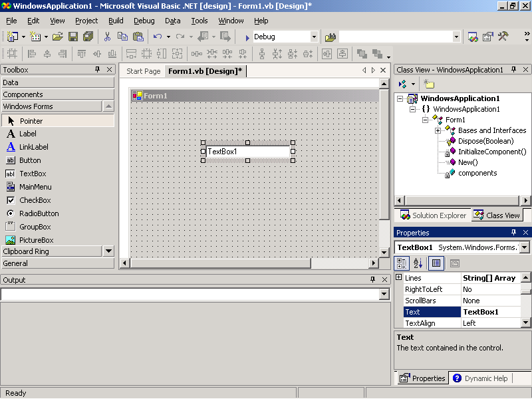
Task: Expand the Lines property in Properties
Action: point(399,277)
